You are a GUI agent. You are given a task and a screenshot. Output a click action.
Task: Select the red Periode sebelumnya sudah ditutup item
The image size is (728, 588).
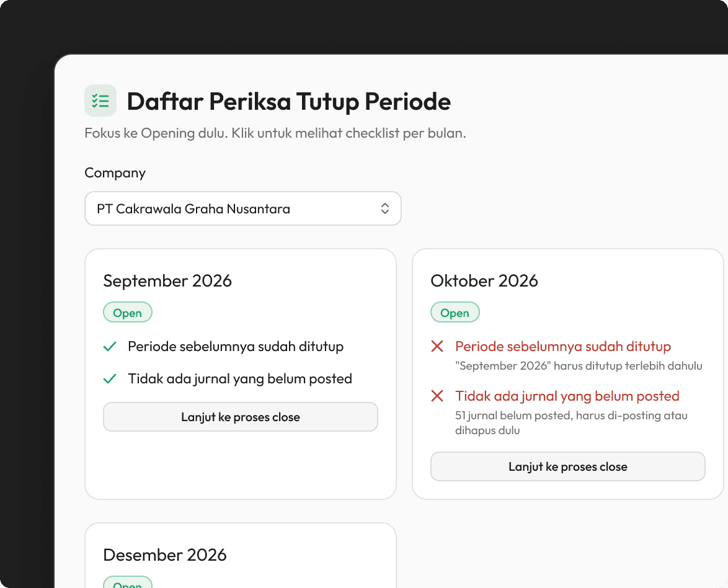click(x=562, y=347)
